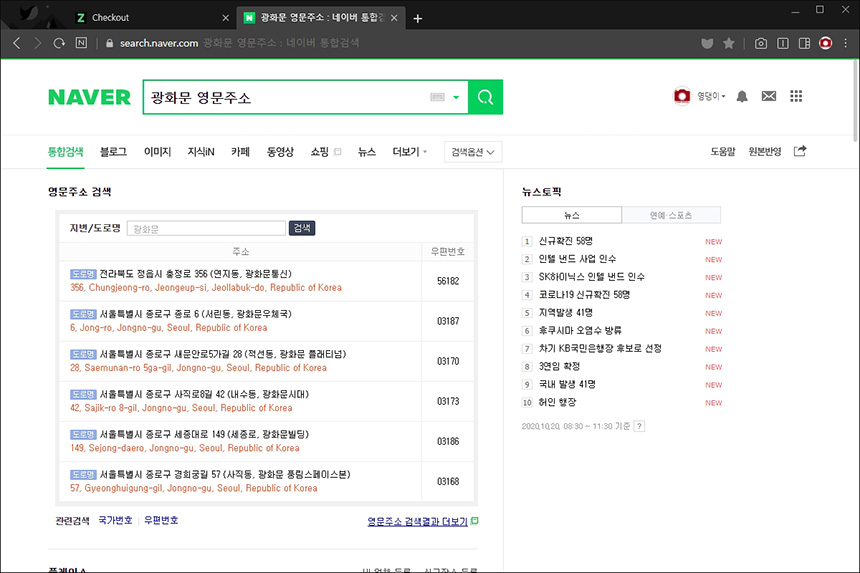Open the 영문주소 검색결과 더보기 link

417,521
